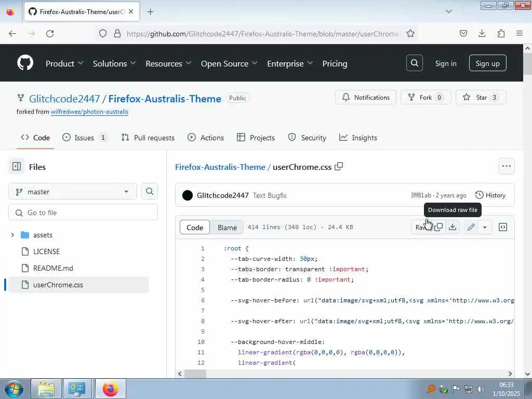Click the GitHub logo in header
This screenshot has height=399, width=532.
point(25,63)
